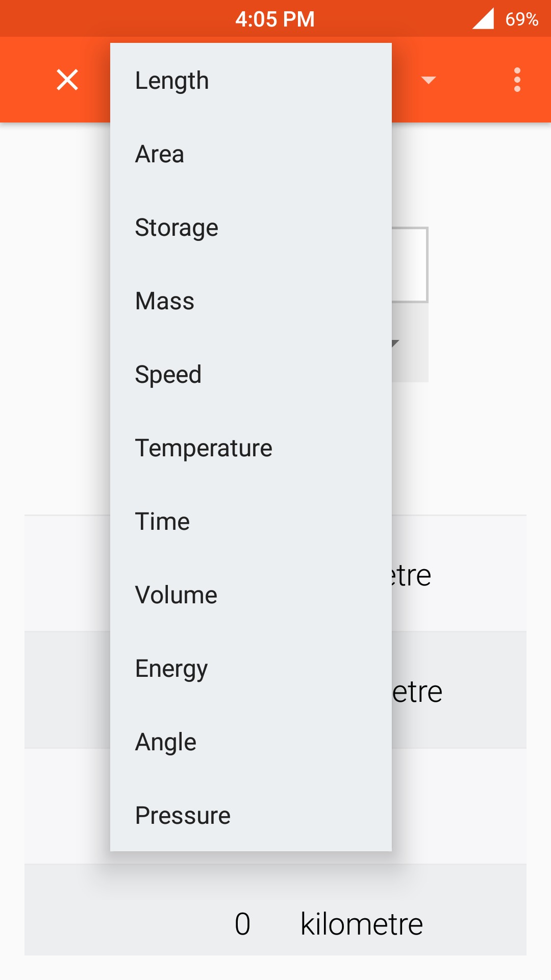Pick Storage in the dropdown list
Image resolution: width=551 pixels, height=980 pixels.
tap(251, 228)
